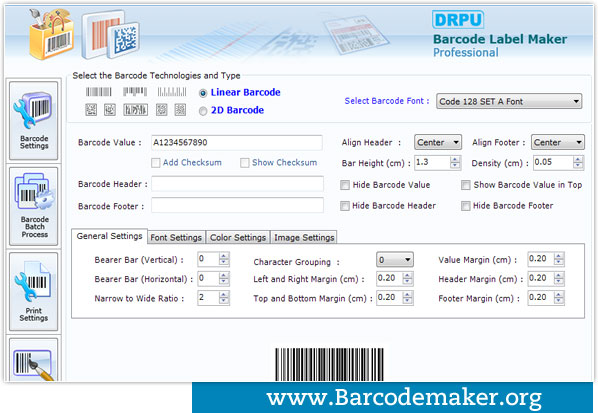598x413 pixels.
Task: Click wide middle 2D barcode sample icon
Action: click(135, 110)
